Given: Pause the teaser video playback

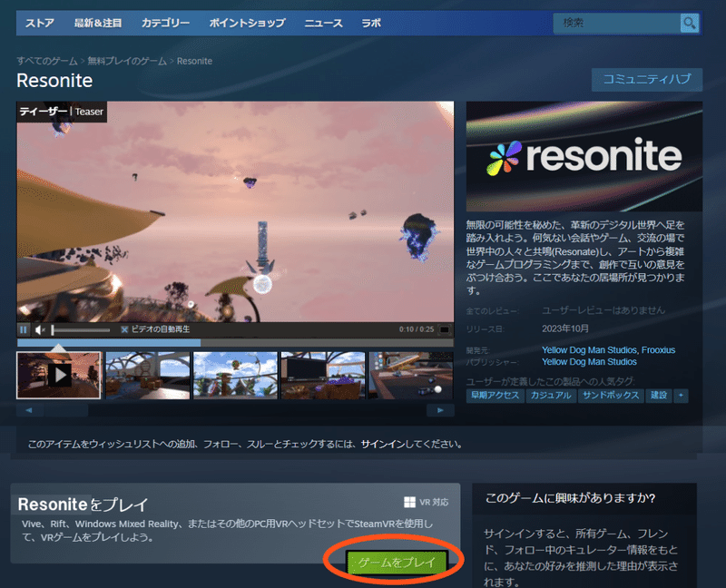Looking at the screenshot, I should pos(22,329).
